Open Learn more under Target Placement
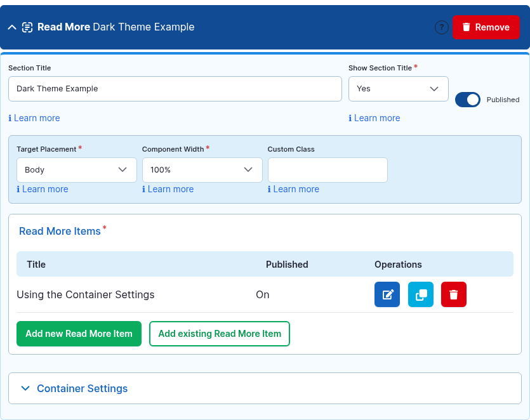The width and height of the screenshot is (530, 420). click(x=43, y=189)
